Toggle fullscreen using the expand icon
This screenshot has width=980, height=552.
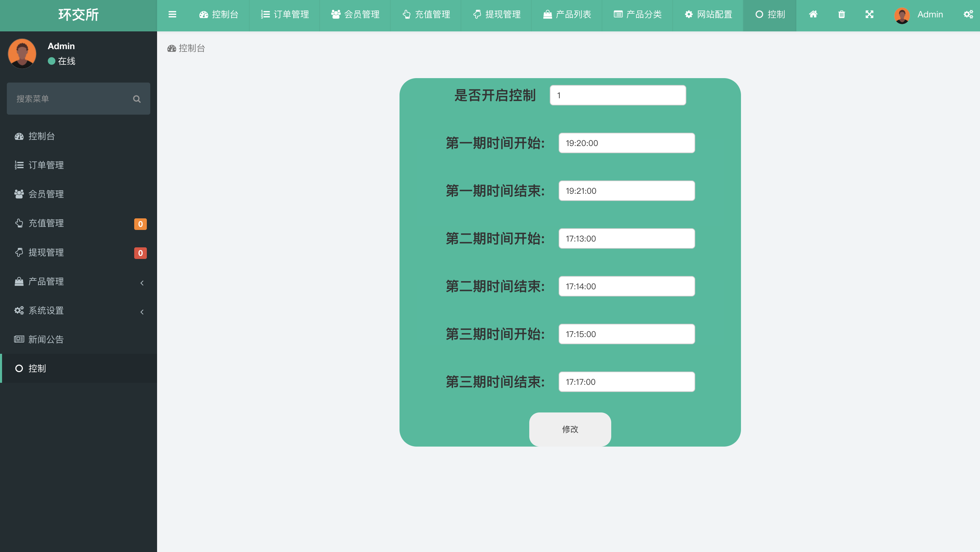(x=869, y=14)
